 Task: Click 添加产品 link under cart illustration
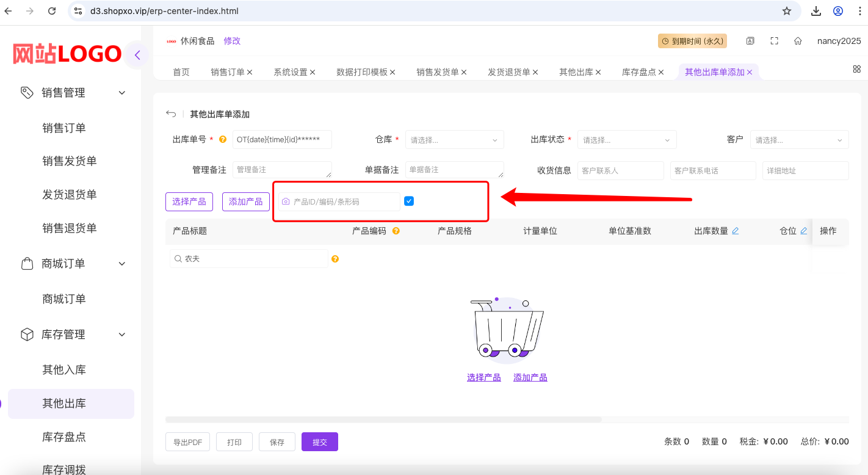point(530,377)
